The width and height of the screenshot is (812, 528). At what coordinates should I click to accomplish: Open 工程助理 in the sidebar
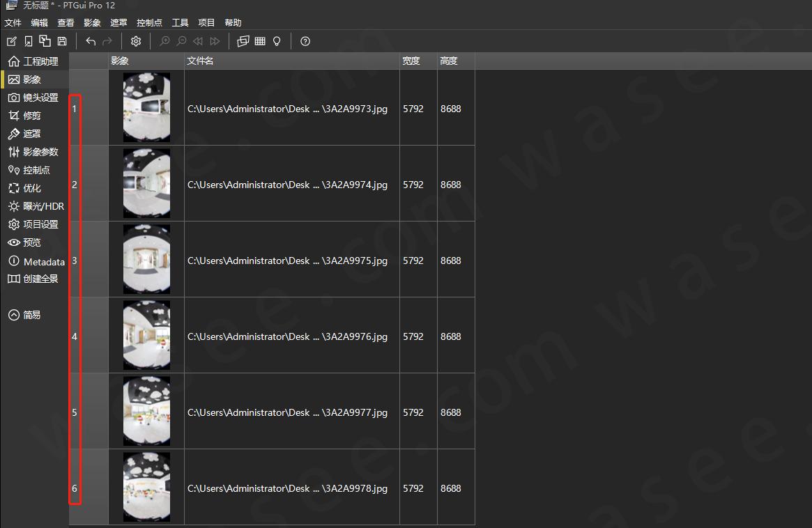pyautogui.click(x=33, y=61)
